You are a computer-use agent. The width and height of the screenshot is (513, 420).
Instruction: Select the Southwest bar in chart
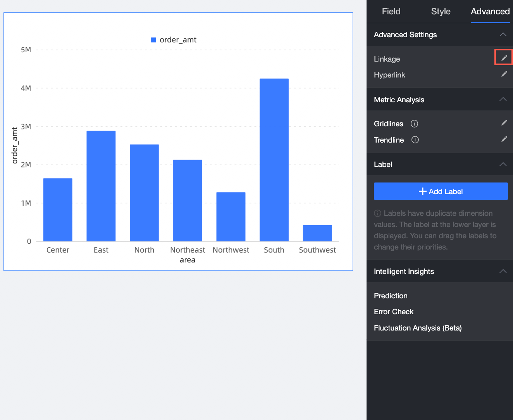point(317,233)
